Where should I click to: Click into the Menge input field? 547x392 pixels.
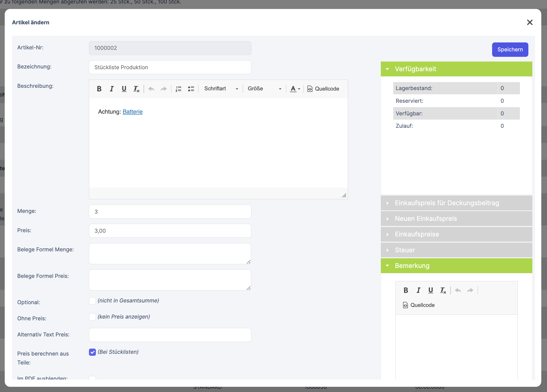[170, 212]
